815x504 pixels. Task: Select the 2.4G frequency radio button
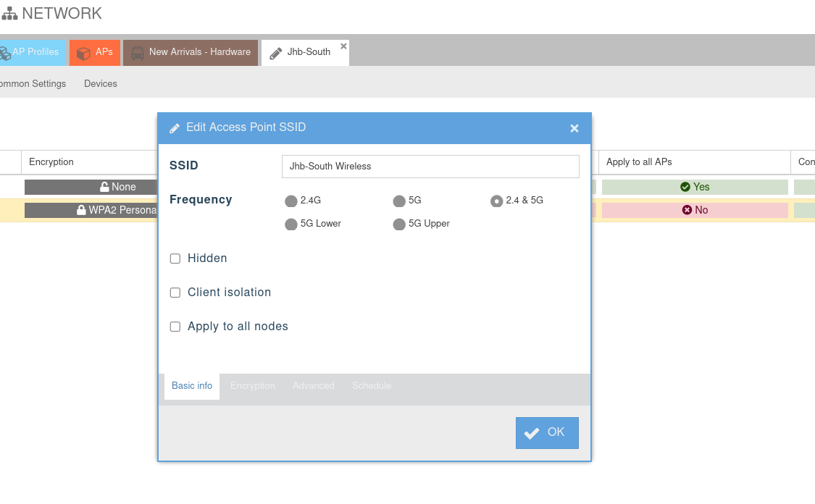click(291, 201)
